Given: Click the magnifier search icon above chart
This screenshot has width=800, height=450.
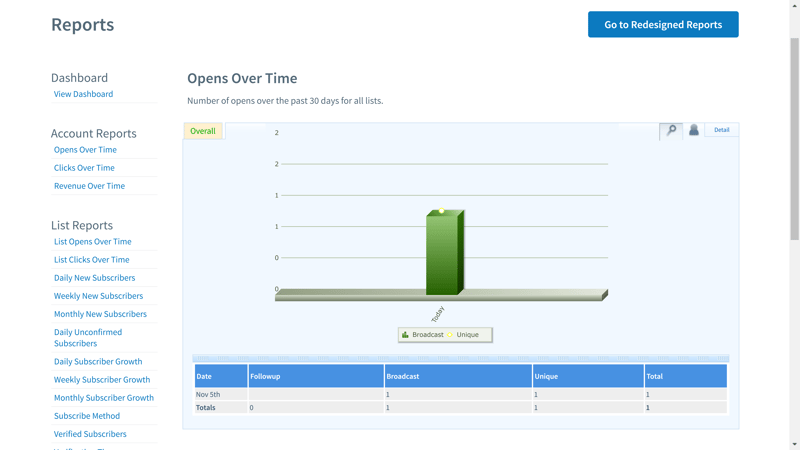Looking at the screenshot, I should tap(671, 130).
